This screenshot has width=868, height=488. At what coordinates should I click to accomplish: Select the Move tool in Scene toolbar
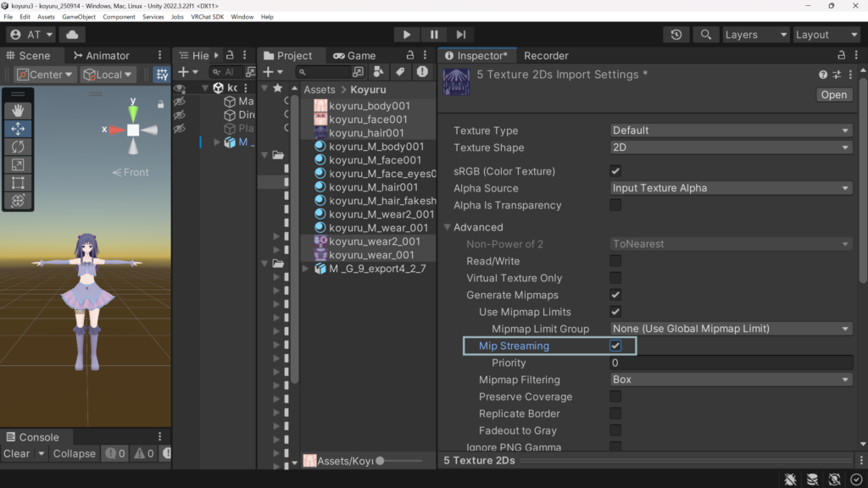coord(18,129)
